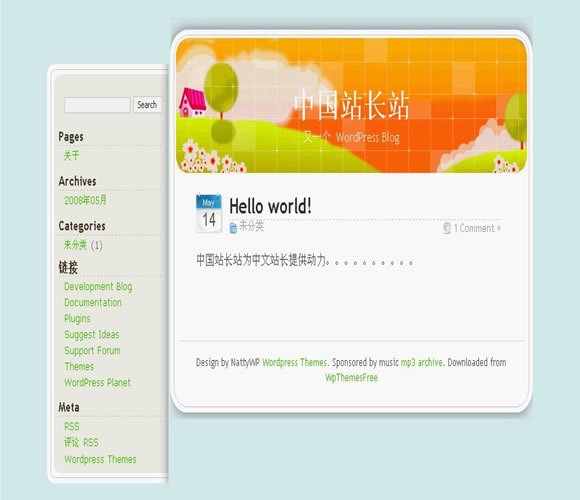Click the Search button
The image size is (580, 500).
click(147, 105)
